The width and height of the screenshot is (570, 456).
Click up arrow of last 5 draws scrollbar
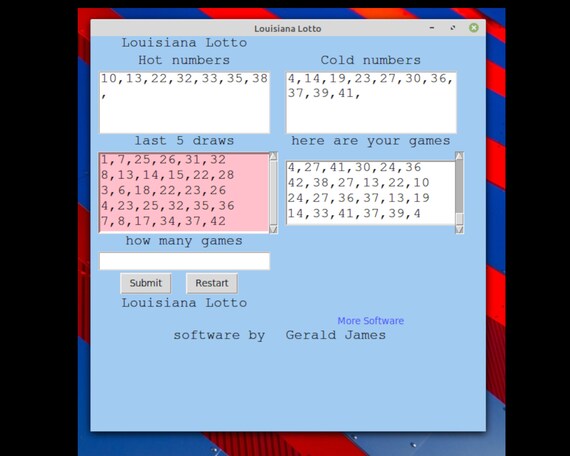273,156
